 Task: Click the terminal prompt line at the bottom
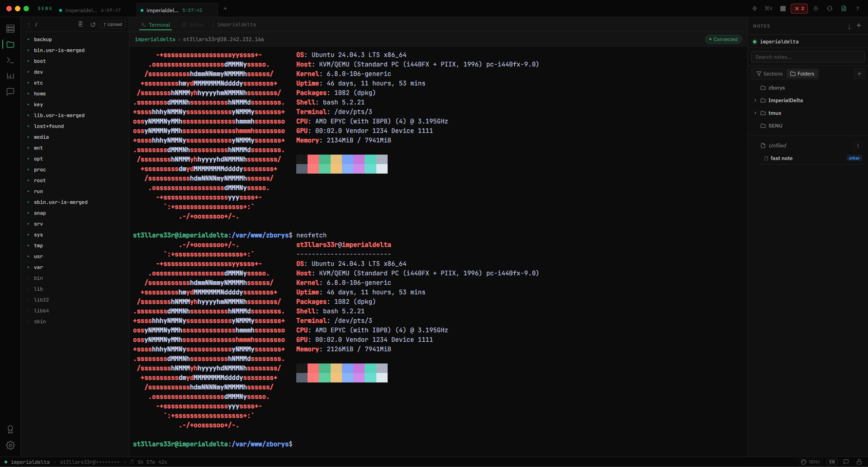coord(213,444)
